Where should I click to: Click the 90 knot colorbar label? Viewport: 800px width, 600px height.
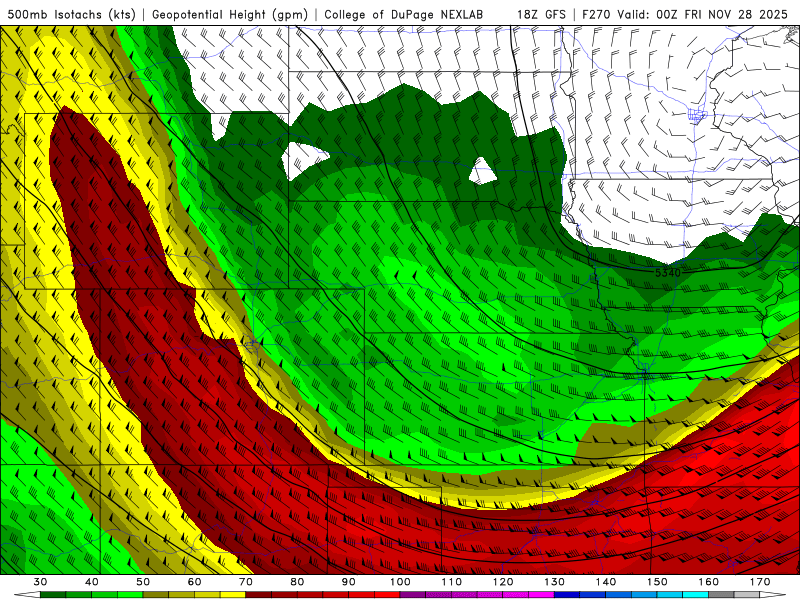tap(349, 582)
